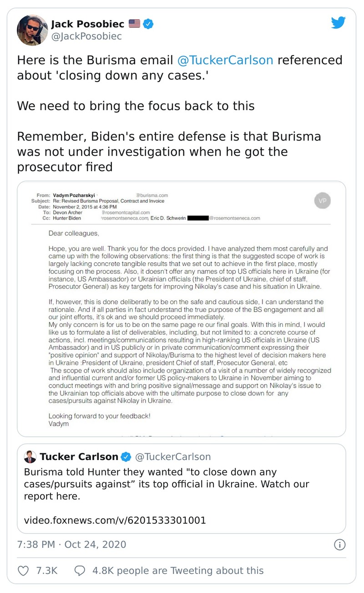
Task: Click Tucker Carlson's verified badge
Action: pos(126,457)
